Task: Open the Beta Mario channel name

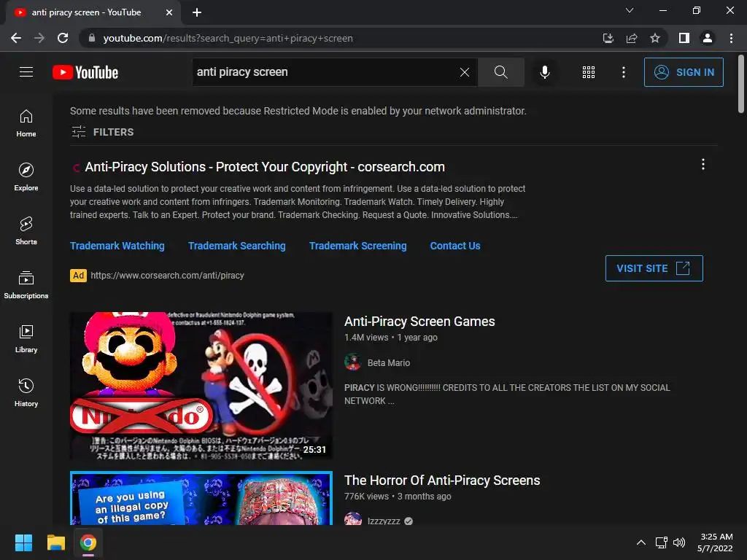Action: click(x=389, y=363)
